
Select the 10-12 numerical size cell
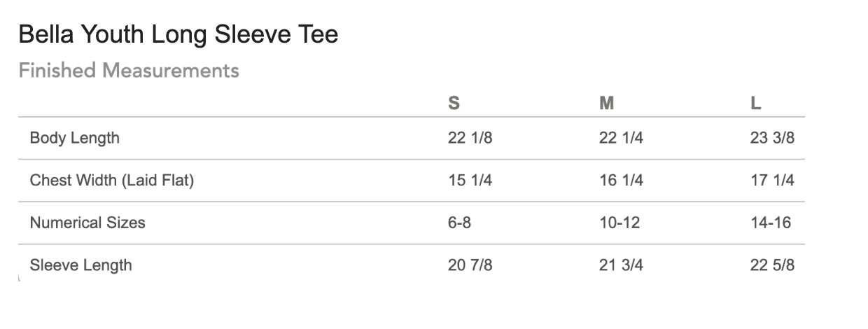tap(619, 223)
